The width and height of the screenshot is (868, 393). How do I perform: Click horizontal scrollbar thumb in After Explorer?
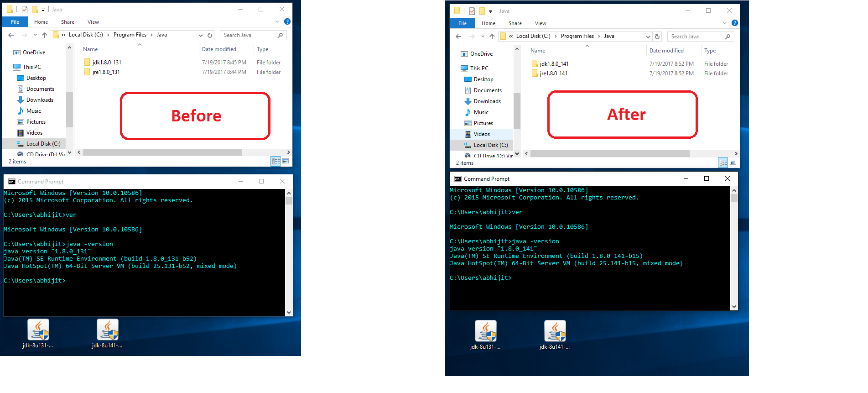coord(610,154)
